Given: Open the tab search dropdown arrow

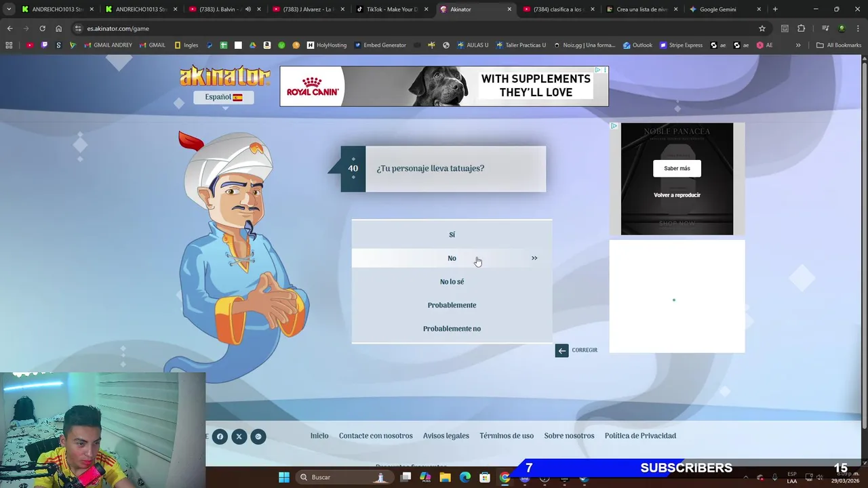Looking at the screenshot, I should pyautogui.click(x=9, y=9).
